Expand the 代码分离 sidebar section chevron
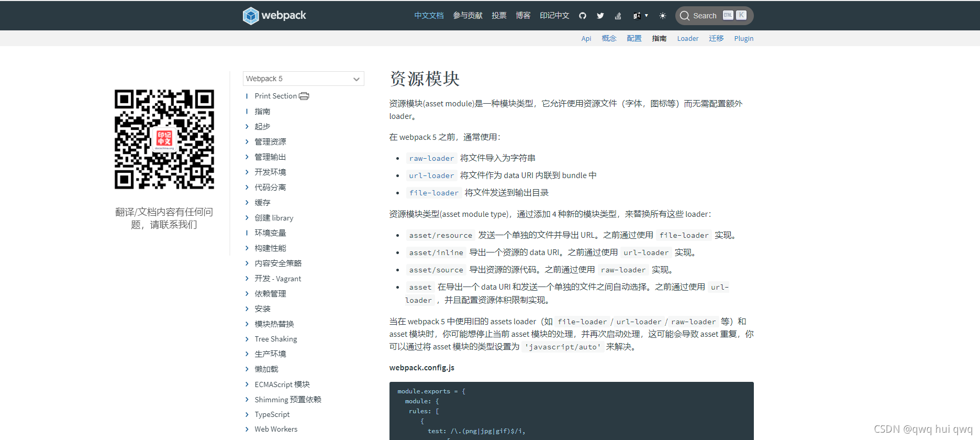Image resolution: width=980 pixels, height=440 pixels. pos(247,187)
